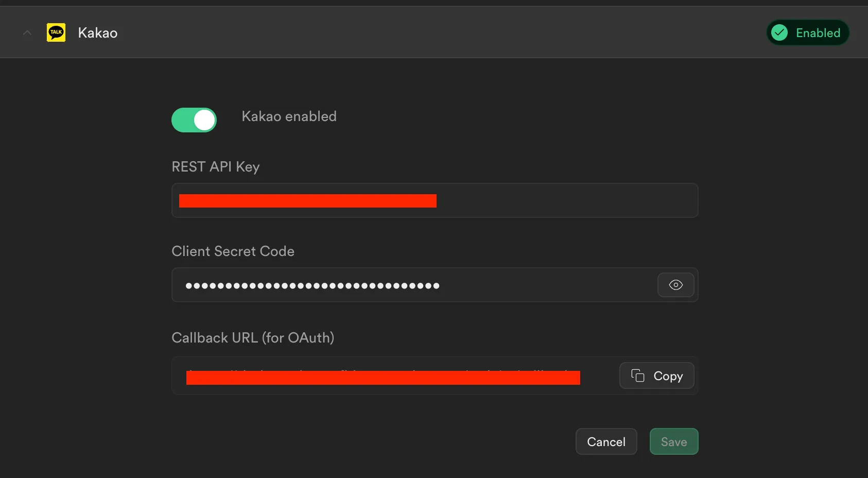The width and height of the screenshot is (868, 478).
Task: Click the "Copy" text on the copy button
Action: click(x=668, y=377)
